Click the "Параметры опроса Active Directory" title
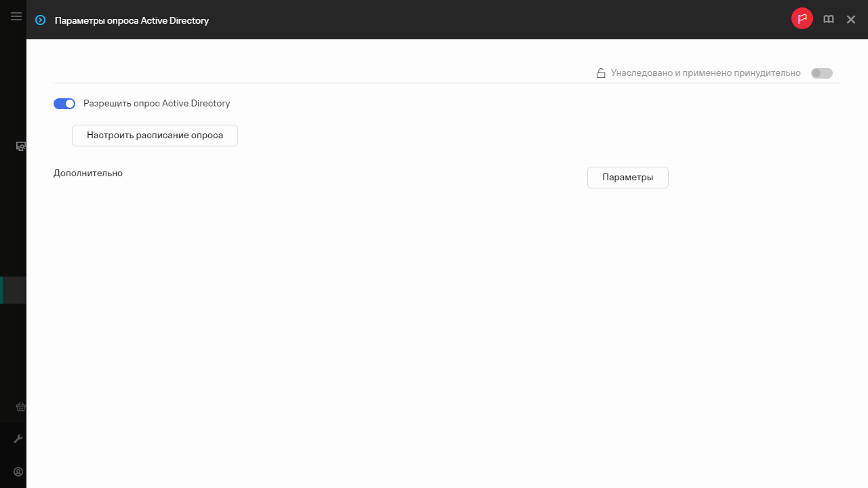868x488 pixels. (x=132, y=20)
